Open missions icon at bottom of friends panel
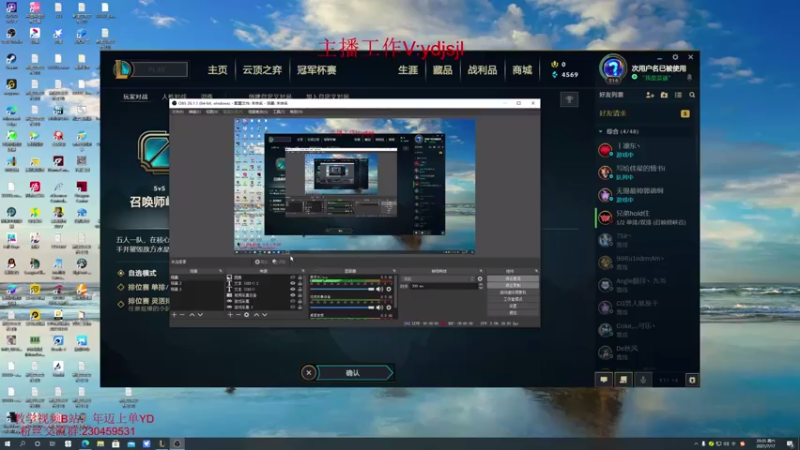The height and width of the screenshot is (450, 800). [623, 380]
